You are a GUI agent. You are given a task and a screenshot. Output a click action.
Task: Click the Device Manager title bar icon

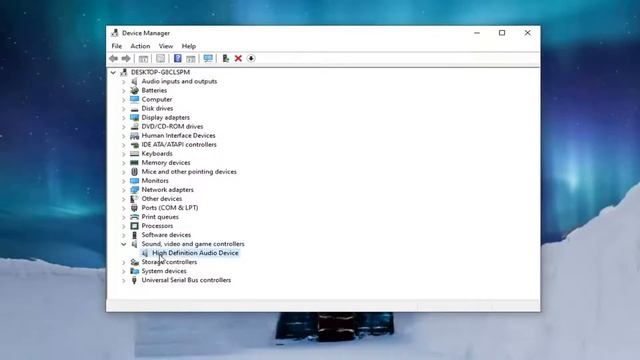point(115,33)
